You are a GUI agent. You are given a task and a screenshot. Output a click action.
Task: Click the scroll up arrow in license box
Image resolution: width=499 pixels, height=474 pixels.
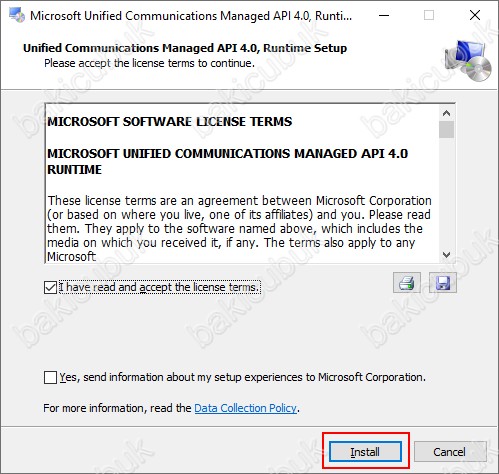pyautogui.click(x=446, y=113)
